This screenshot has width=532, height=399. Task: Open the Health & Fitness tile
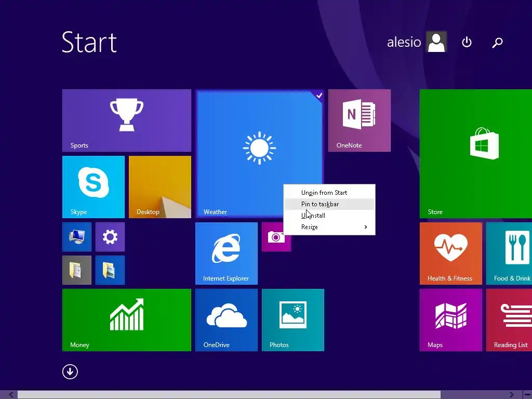[450, 254]
